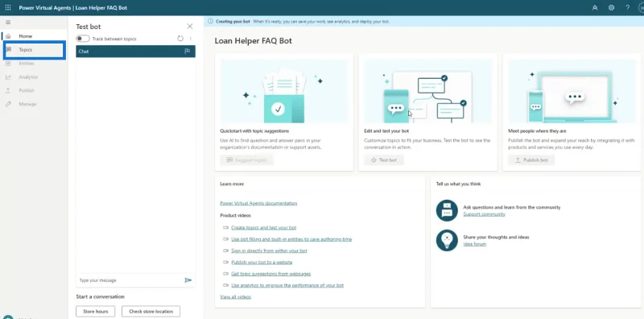Click video icon beside Create topics link
Image resolution: width=644 pixels, height=319 pixels.
coord(225,227)
